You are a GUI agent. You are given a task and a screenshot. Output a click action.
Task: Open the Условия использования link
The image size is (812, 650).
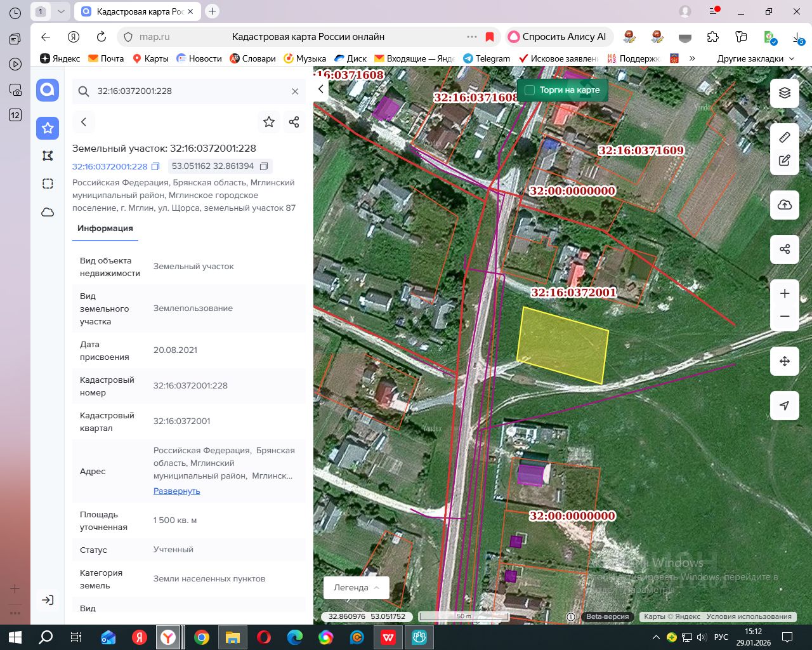(749, 616)
